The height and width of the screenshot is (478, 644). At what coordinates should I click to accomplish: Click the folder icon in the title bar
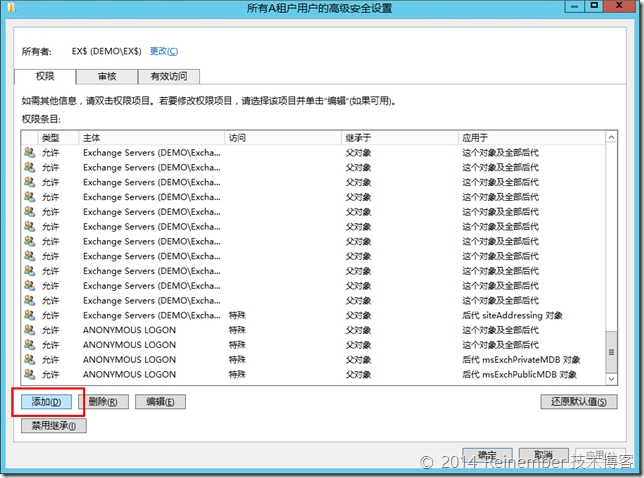coord(12,7)
